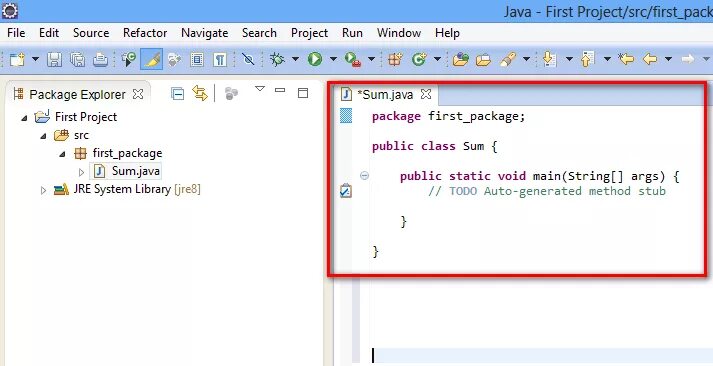Open Package Explorer View Menu triangle
This screenshot has height=366, width=713.
coord(260,89)
